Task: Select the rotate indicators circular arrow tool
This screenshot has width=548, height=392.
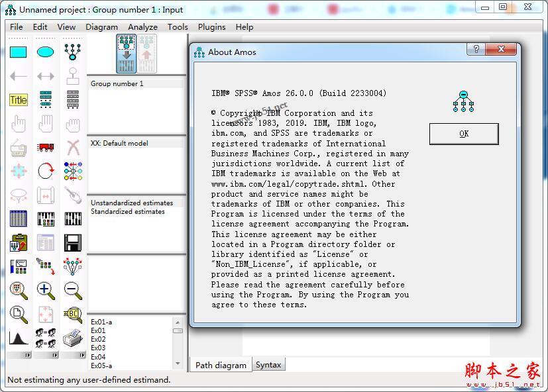Action: pos(46,171)
